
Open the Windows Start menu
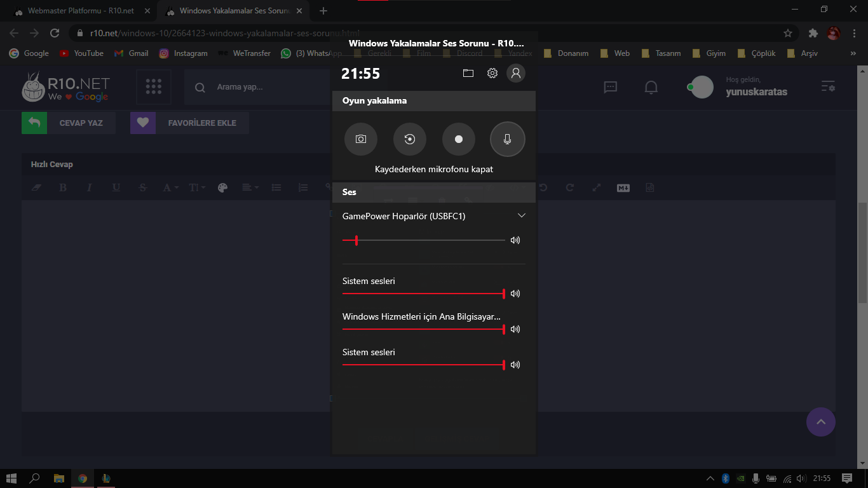(11, 478)
